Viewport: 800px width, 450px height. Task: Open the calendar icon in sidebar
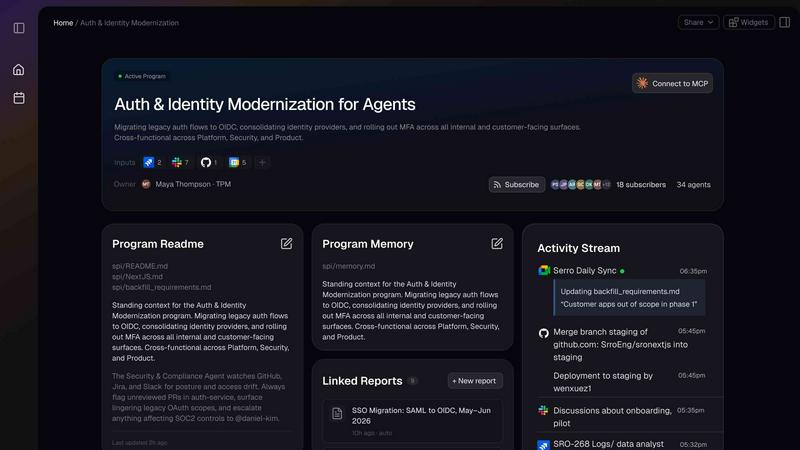(x=19, y=98)
